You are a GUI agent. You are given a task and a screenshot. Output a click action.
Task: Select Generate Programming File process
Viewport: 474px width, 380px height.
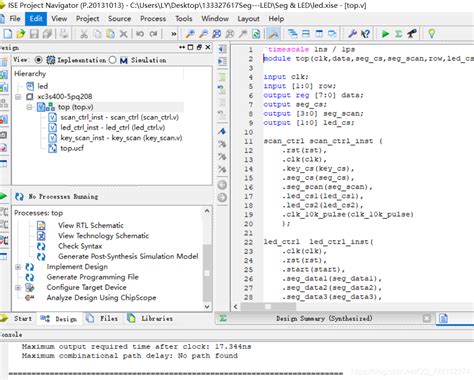(92, 277)
